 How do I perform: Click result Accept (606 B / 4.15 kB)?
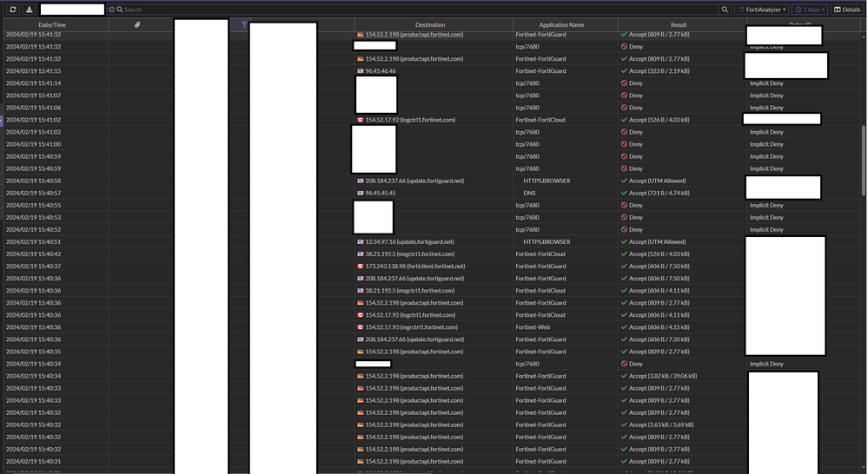[x=659, y=327]
